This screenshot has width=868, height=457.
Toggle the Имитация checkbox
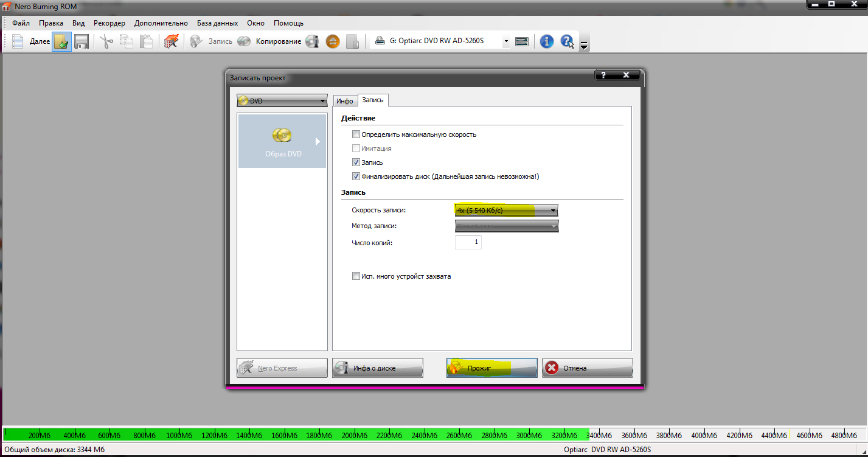(356, 148)
